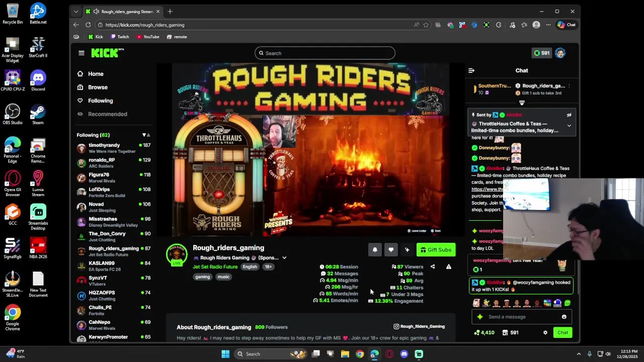Viewport: 644px width, 362px height.
Task: Toggle the Copilot Chat button in Edge
Action: pos(567,25)
